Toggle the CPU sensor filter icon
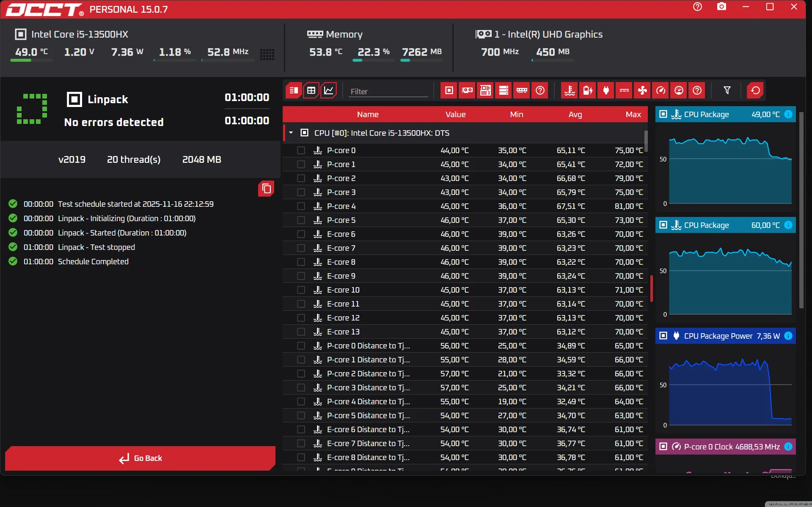Viewport: 812px width, 507px height. (x=449, y=90)
